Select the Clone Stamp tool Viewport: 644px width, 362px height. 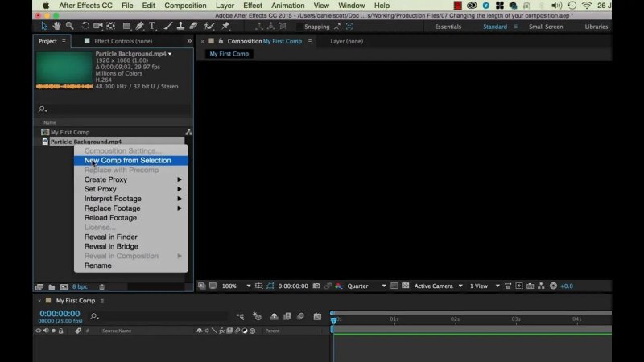(x=180, y=26)
